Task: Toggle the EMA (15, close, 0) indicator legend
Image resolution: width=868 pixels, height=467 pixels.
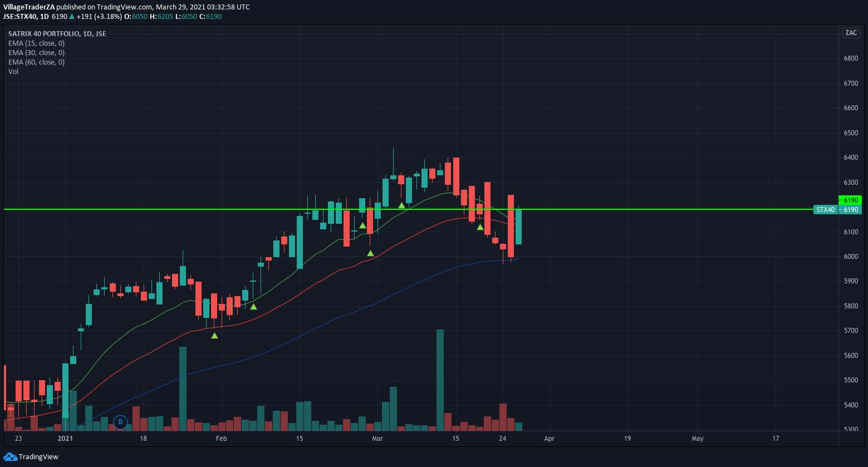Action: (36, 43)
